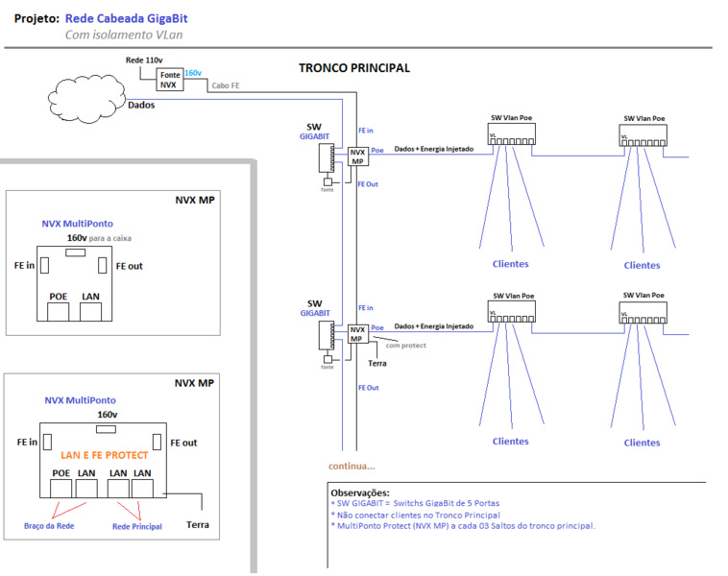The image size is (728, 576).
Task: Select the TRONCO PRINCIPAL heading
Action: (354, 68)
